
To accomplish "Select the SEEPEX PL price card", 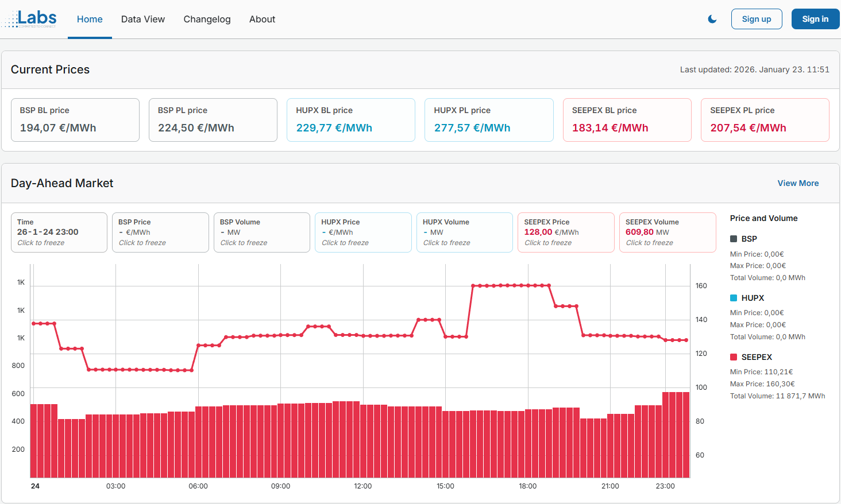I will coord(765,120).
